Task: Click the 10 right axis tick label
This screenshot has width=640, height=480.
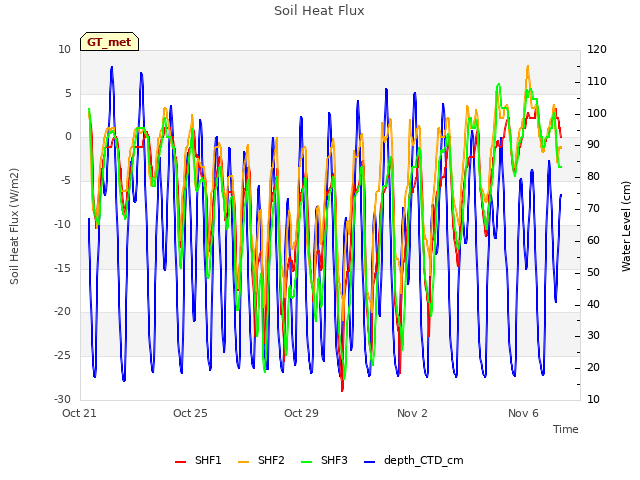Action: point(593,399)
